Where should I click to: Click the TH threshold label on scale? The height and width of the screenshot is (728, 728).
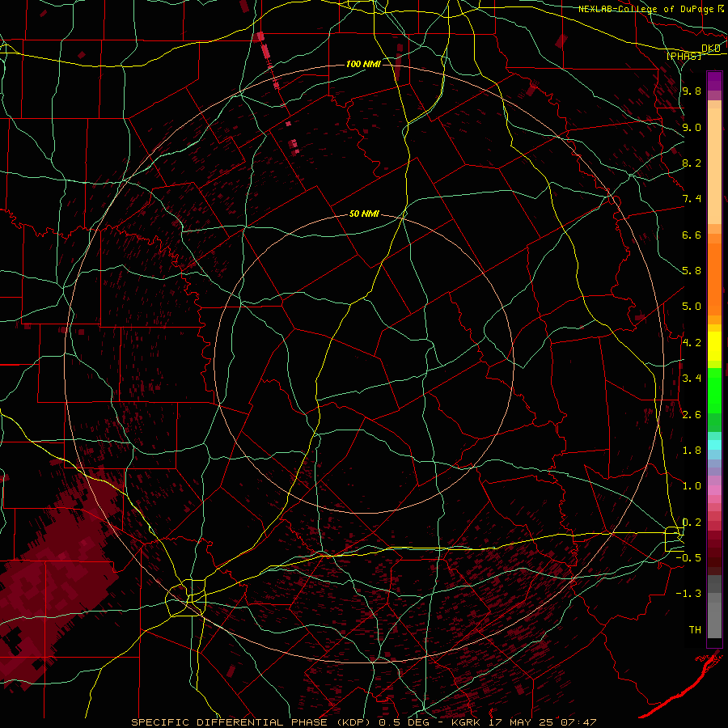pos(695,630)
